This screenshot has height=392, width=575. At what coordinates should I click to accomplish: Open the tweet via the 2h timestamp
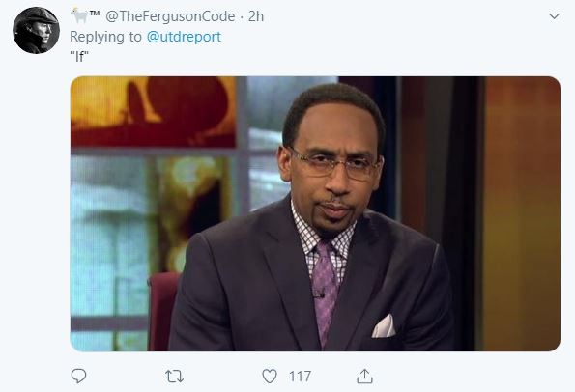coord(256,16)
